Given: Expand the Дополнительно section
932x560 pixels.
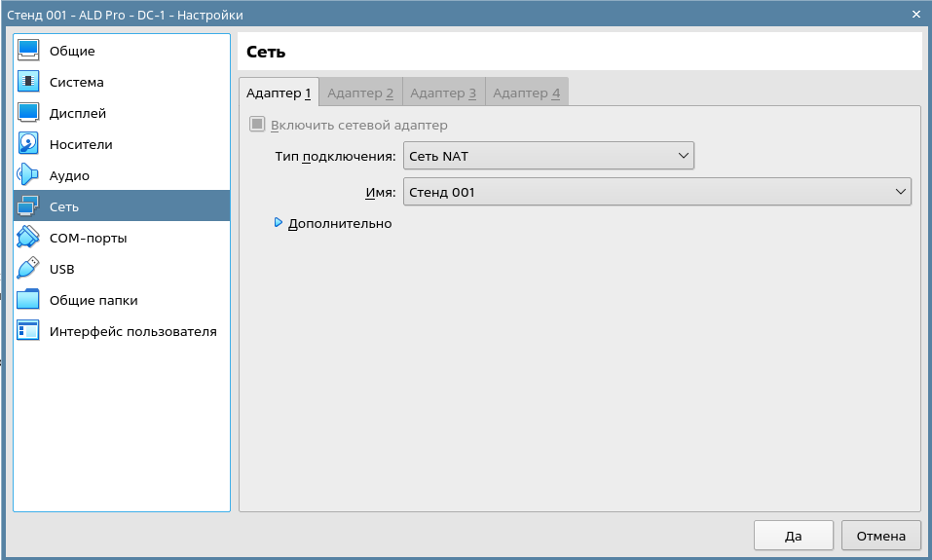Looking at the screenshot, I should pos(279,223).
